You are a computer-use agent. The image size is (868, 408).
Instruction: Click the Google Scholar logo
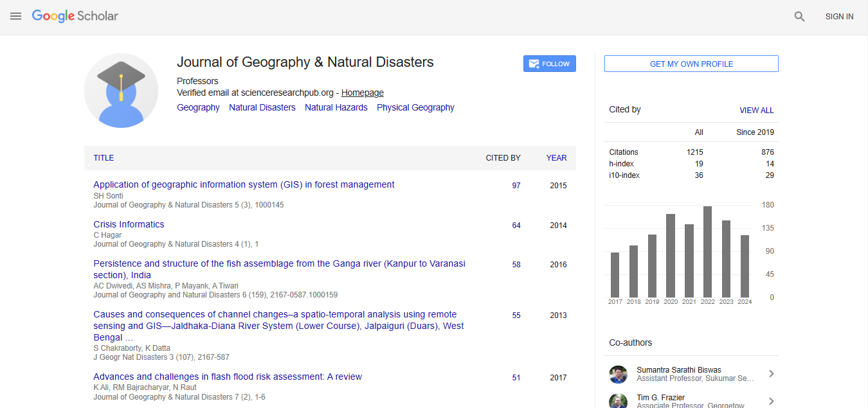coord(75,16)
